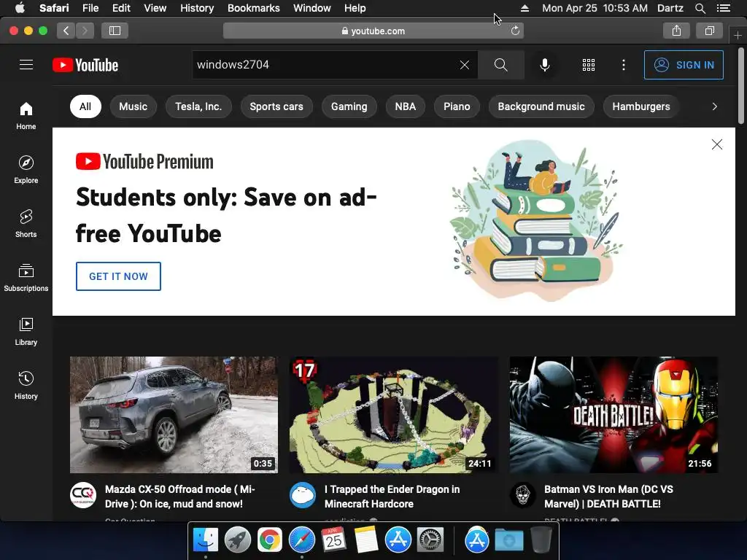Select the Piano filter chip
The image size is (747, 560).
pos(457,106)
